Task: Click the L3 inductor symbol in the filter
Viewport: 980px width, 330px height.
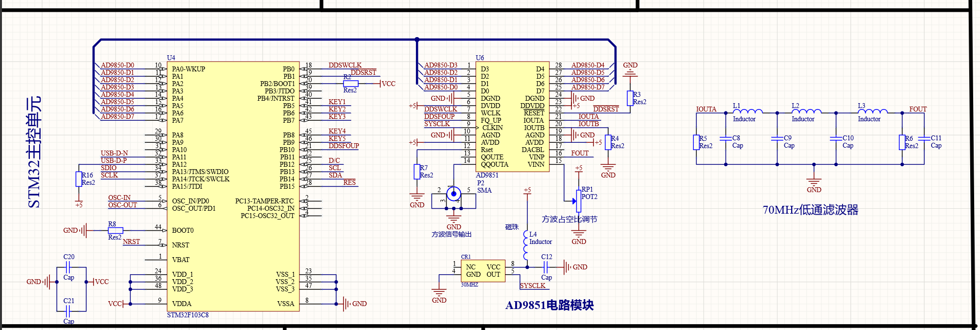Action: click(872, 111)
